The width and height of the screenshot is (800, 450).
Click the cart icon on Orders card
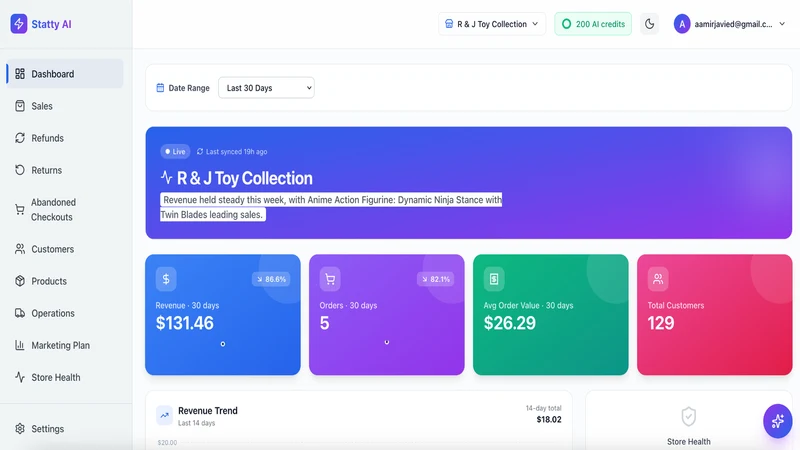pos(330,279)
